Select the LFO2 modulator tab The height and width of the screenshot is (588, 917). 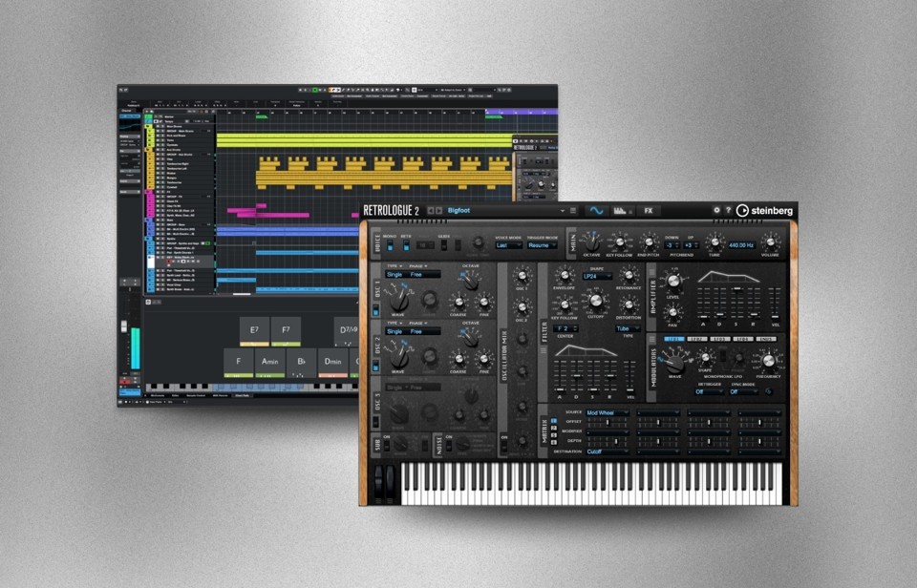(696, 339)
